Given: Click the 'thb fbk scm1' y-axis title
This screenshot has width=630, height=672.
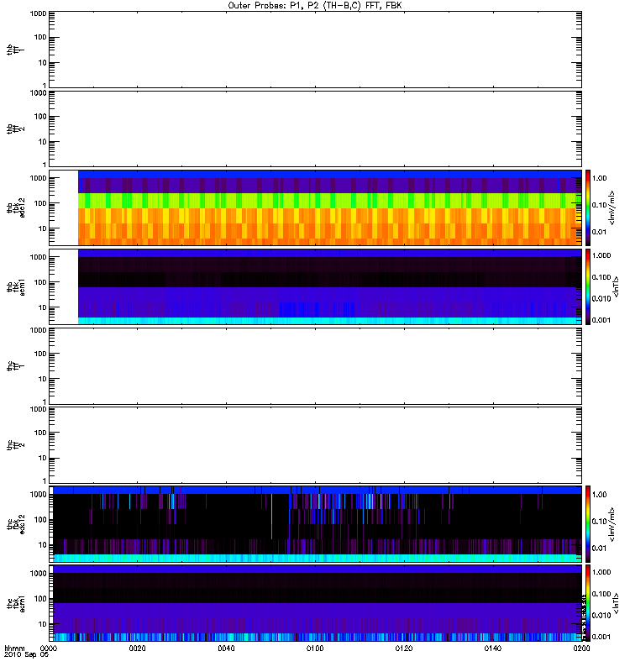Looking at the screenshot, I should (16, 286).
